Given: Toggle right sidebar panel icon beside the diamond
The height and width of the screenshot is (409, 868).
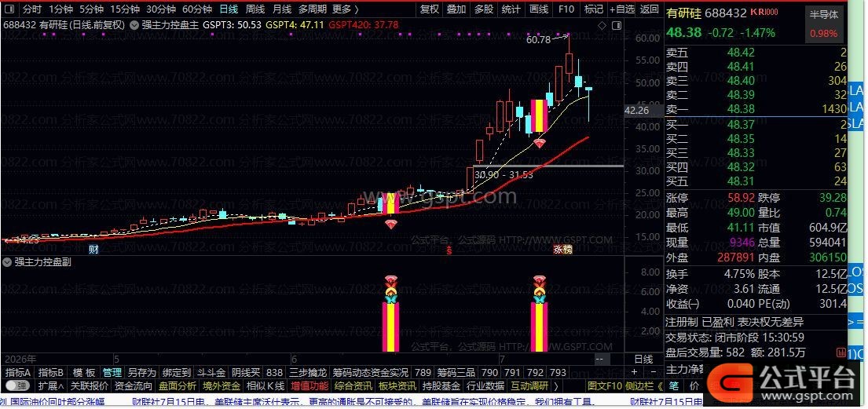Looking at the screenshot, I should pyautogui.click(x=616, y=25).
